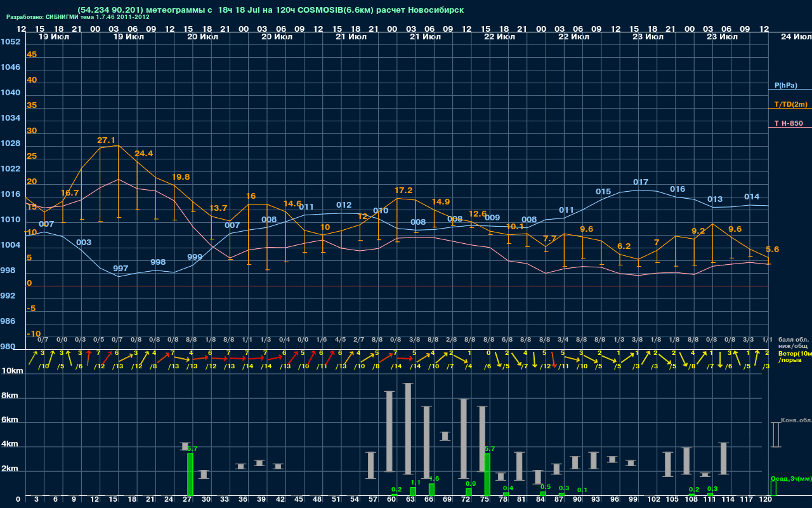Select the 10.1 temperature label
Image resolution: width=812 pixels, height=508 pixels.
click(515, 227)
